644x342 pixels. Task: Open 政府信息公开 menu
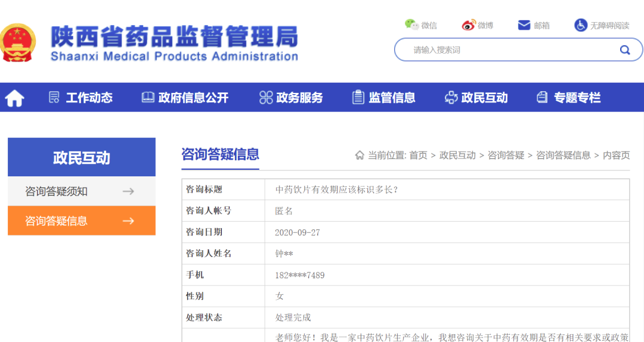(x=193, y=98)
